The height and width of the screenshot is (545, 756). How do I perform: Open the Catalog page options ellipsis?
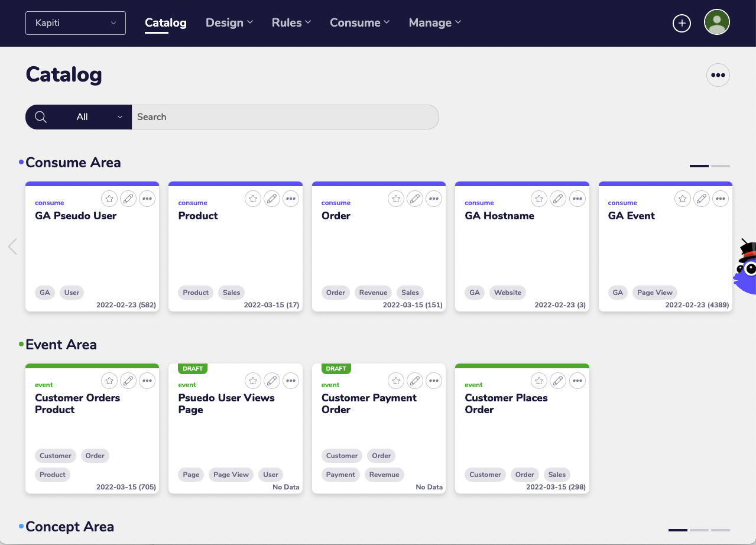pos(718,75)
